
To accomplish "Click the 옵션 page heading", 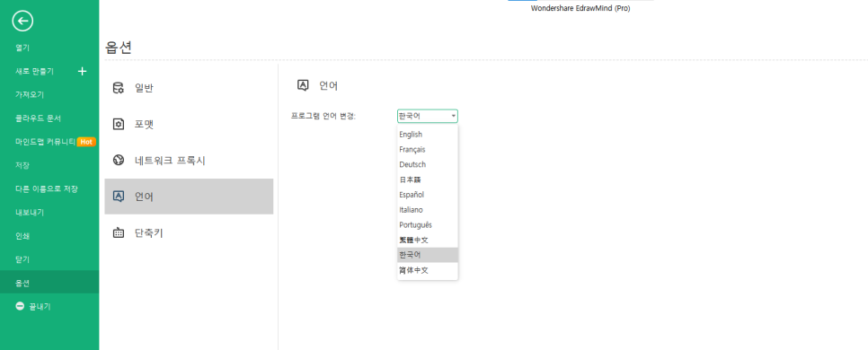I will click(119, 48).
